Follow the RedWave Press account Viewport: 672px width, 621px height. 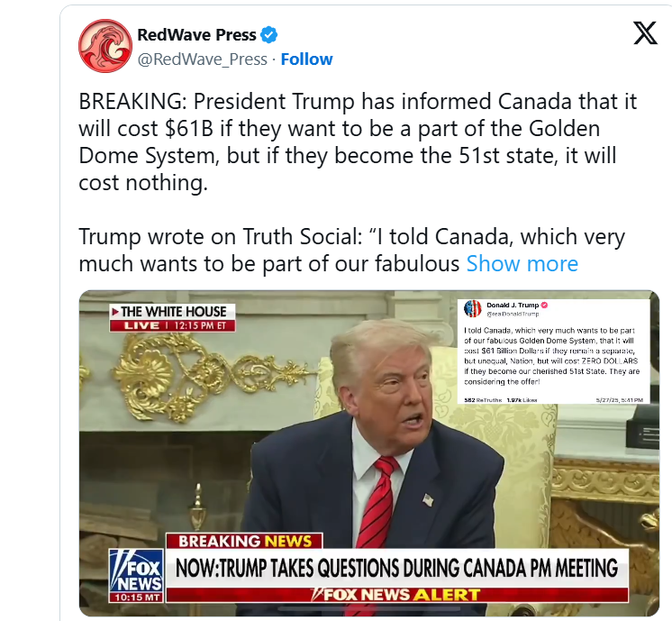point(306,59)
